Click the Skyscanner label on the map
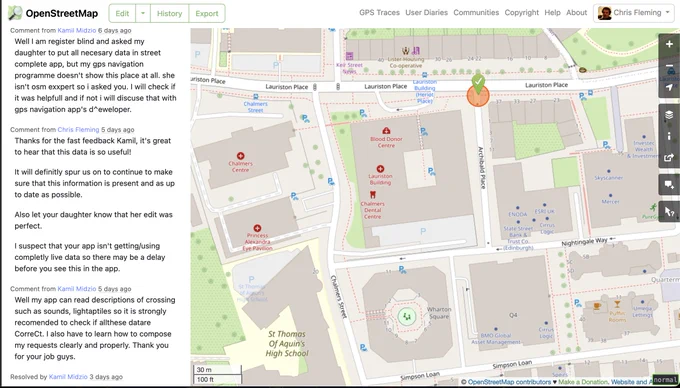Viewport: 680px width, 388px height. point(609,178)
